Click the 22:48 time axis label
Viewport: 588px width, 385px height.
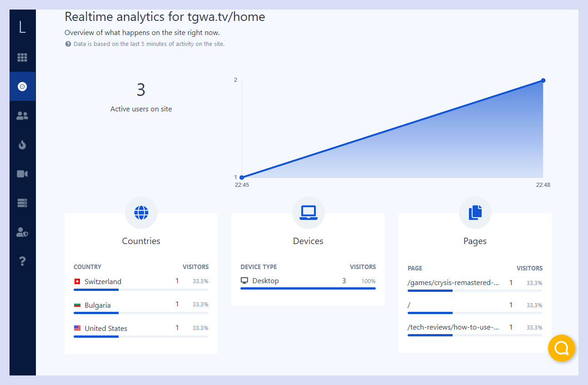543,185
